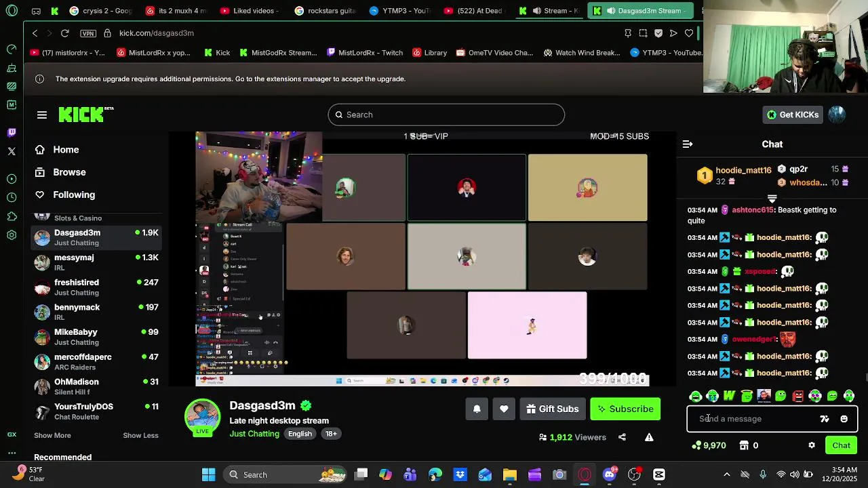Screen dimensions: 868x488
Task: Open CapCut from taskbar
Action: pos(659,474)
